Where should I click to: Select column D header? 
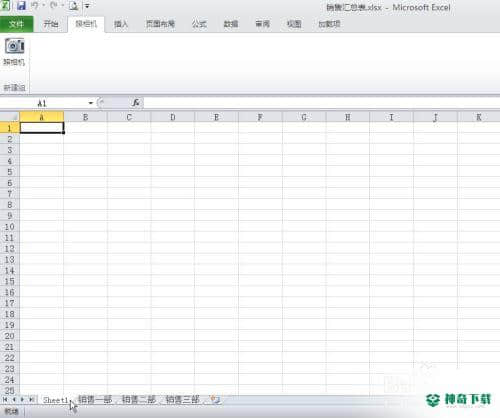pos(173,117)
